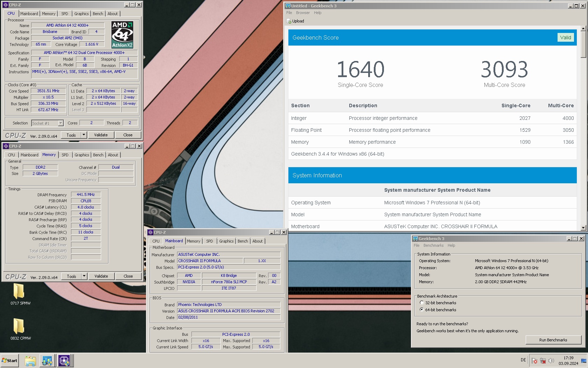Click the Core Speed field 3531.51 MHz
The width and height of the screenshot is (588, 368).
48,91
